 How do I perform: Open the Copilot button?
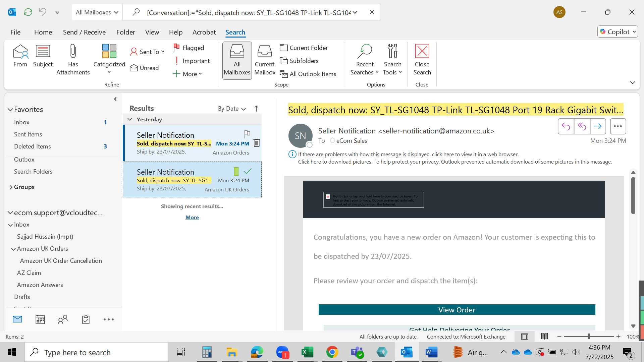point(618,32)
